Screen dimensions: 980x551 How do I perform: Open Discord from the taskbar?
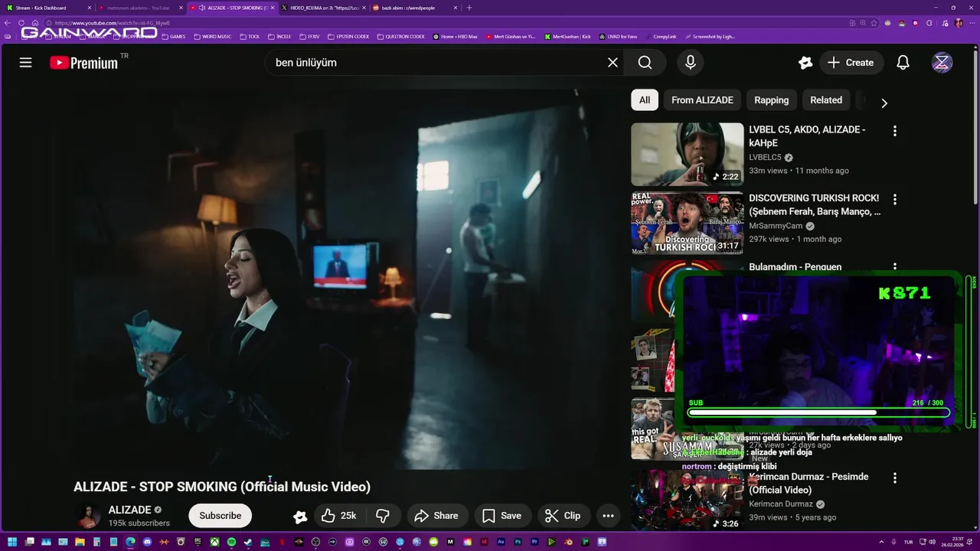click(x=147, y=542)
